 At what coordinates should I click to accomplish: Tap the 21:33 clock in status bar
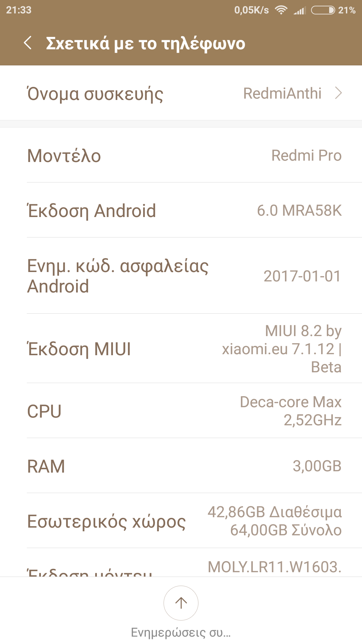point(19,10)
